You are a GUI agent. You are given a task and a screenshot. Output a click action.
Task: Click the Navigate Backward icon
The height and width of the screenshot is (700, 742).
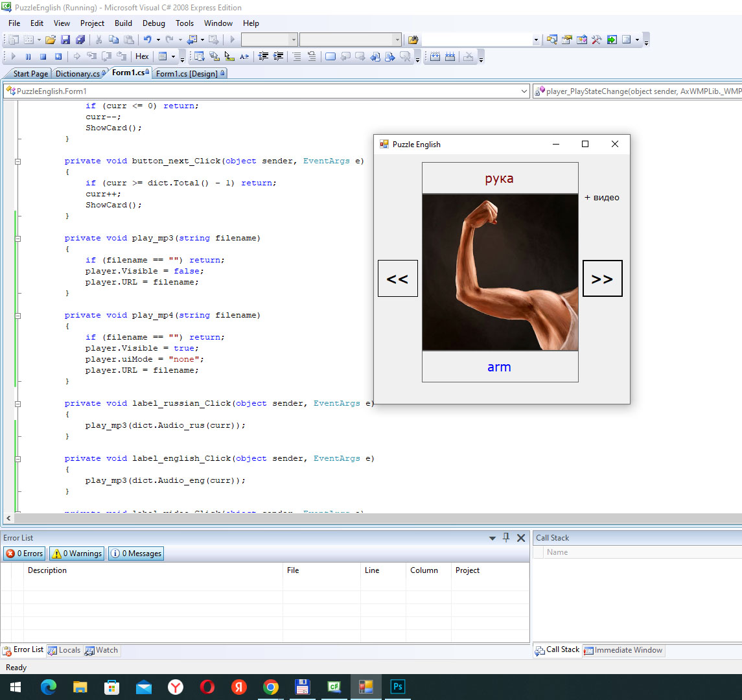(192, 40)
